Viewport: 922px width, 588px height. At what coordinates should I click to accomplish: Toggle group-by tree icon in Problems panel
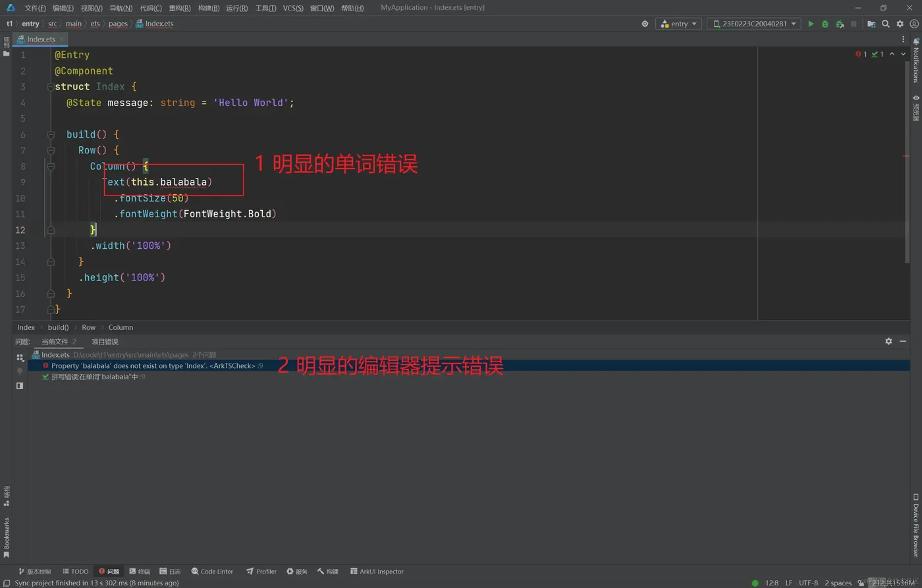[20, 358]
